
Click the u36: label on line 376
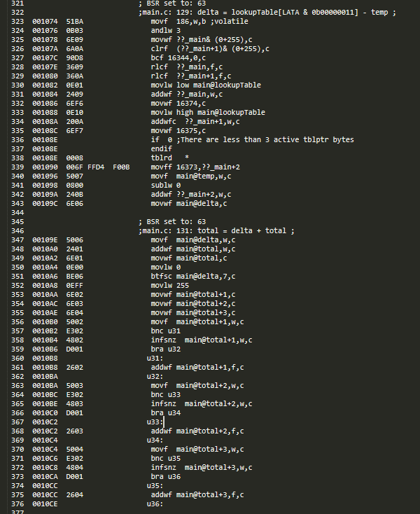coord(155,503)
